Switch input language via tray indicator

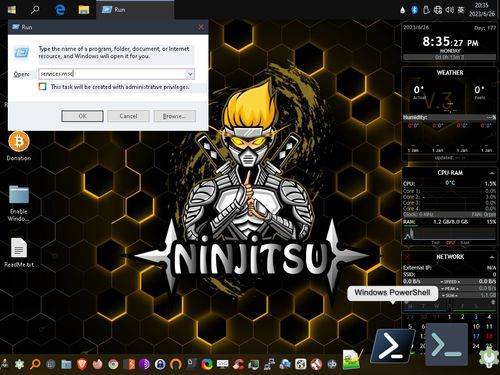(x=461, y=10)
